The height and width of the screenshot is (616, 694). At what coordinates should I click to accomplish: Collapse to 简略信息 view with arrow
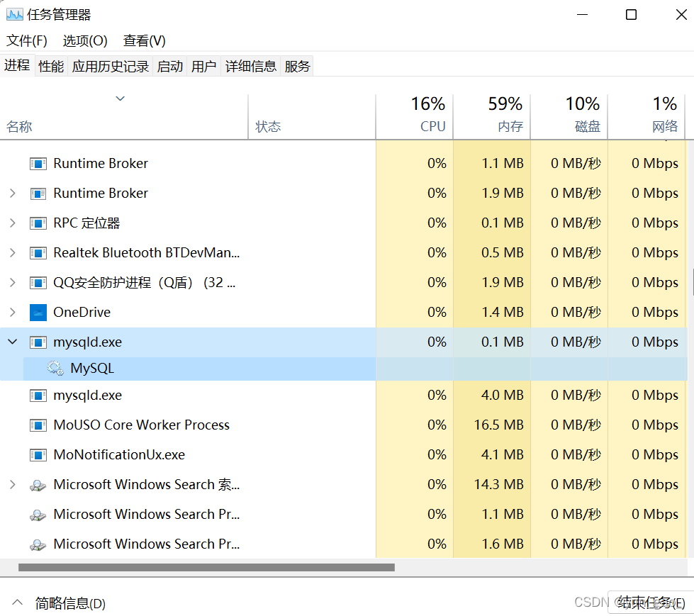click(17, 603)
